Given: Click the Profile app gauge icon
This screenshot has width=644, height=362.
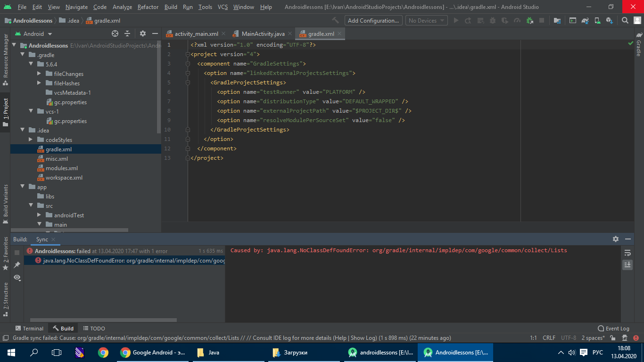Looking at the screenshot, I should tap(517, 20).
